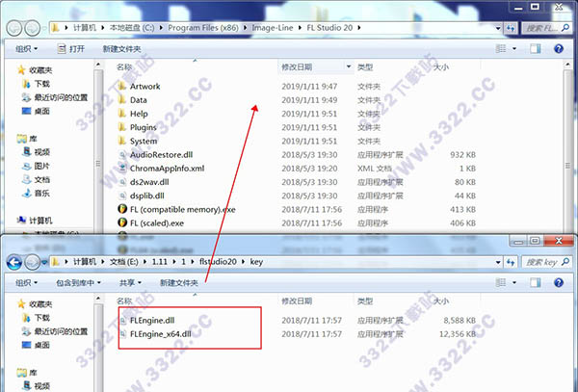Select 收藏夹 in the key window's sidebar
This screenshot has height=392, width=578.
pos(35,304)
